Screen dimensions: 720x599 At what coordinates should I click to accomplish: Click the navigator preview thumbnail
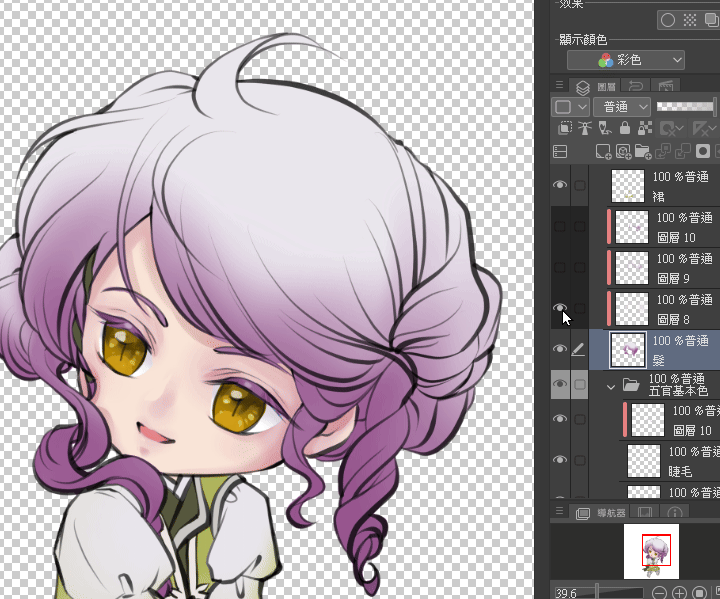651,551
